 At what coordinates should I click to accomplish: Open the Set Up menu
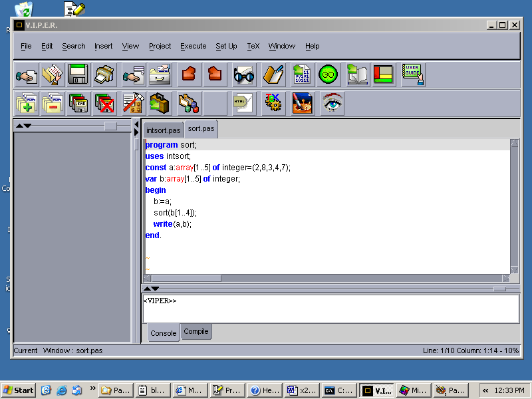click(226, 46)
